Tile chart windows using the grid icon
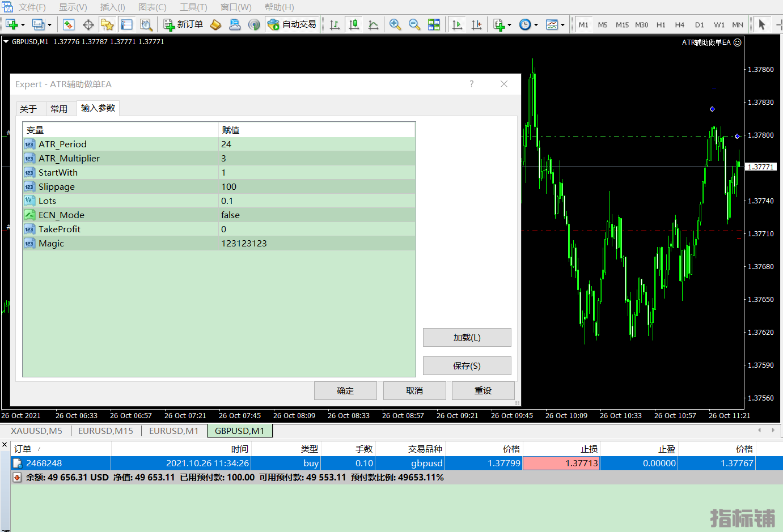Image resolution: width=783 pixels, height=532 pixels. [x=434, y=24]
